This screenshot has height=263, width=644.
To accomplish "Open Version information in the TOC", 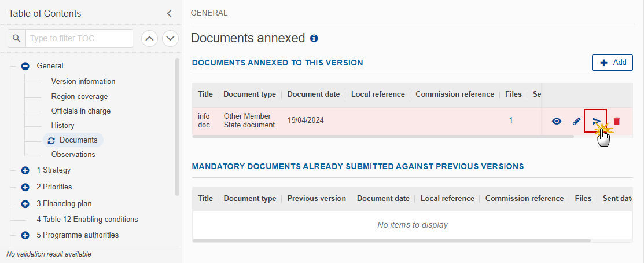I will click(x=83, y=81).
